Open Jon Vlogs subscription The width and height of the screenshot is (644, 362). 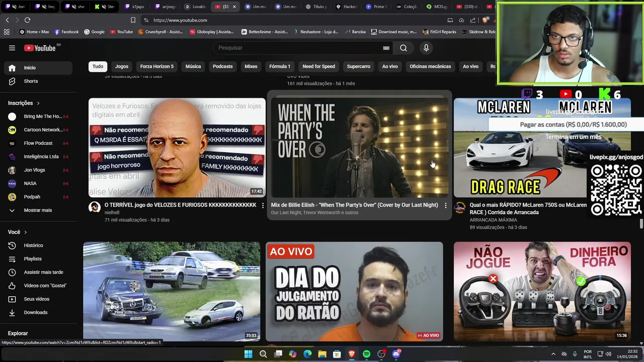coord(38,170)
